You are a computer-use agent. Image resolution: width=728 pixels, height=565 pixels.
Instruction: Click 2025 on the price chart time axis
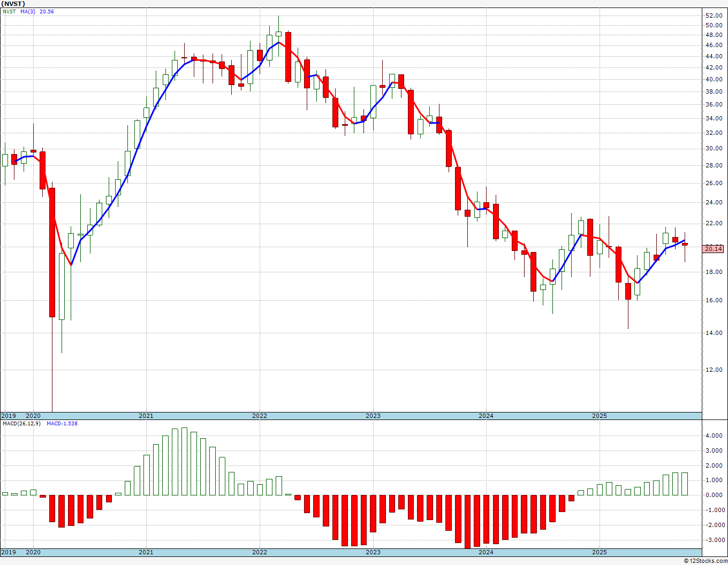tap(600, 416)
